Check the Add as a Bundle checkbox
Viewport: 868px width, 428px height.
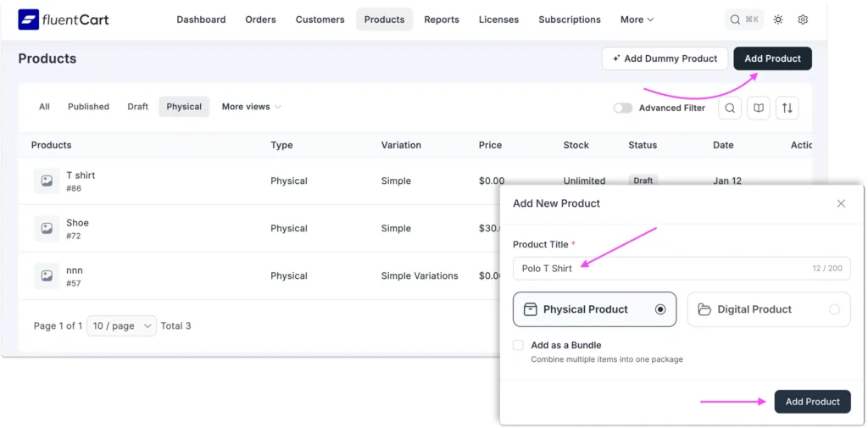click(518, 345)
